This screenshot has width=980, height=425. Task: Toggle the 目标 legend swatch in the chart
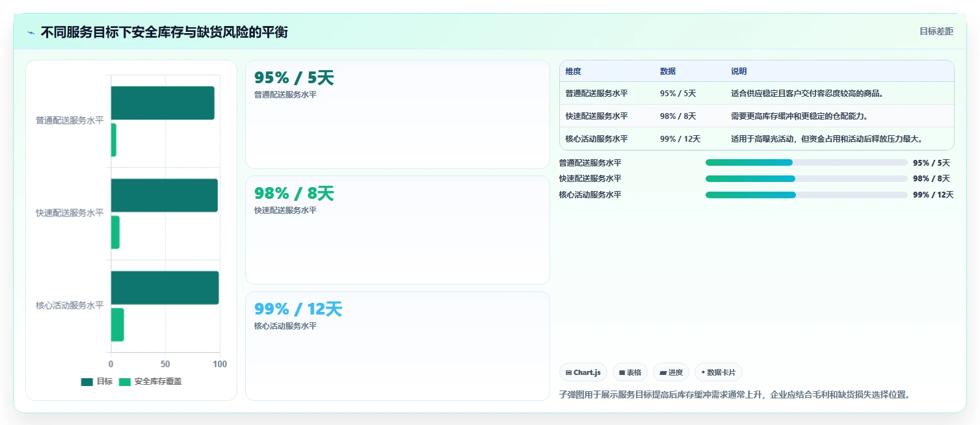click(x=87, y=381)
